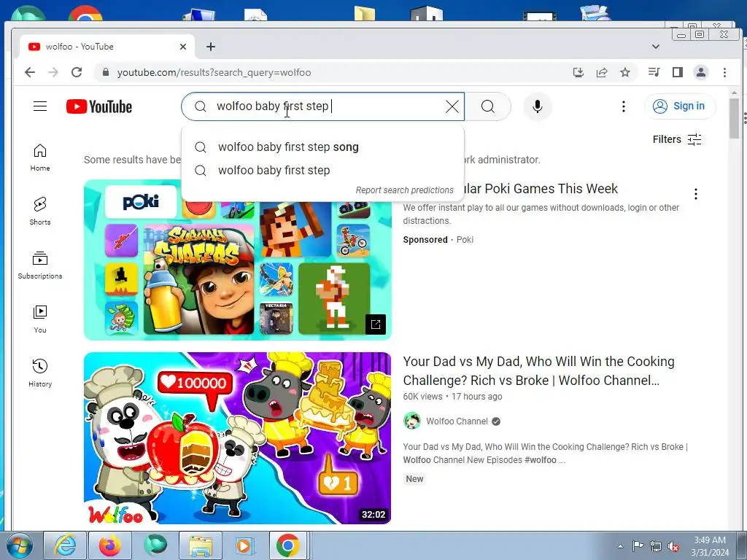
Task: Click inside the YouTube search input field
Action: click(322, 106)
